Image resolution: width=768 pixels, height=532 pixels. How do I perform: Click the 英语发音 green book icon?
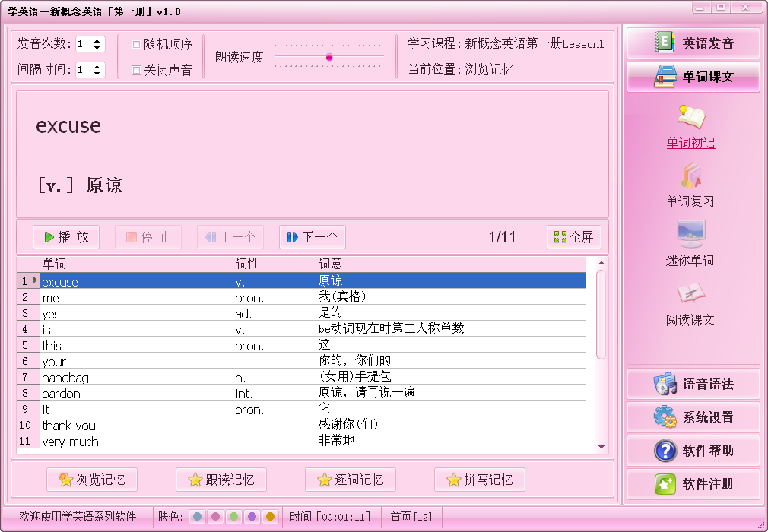(x=665, y=42)
